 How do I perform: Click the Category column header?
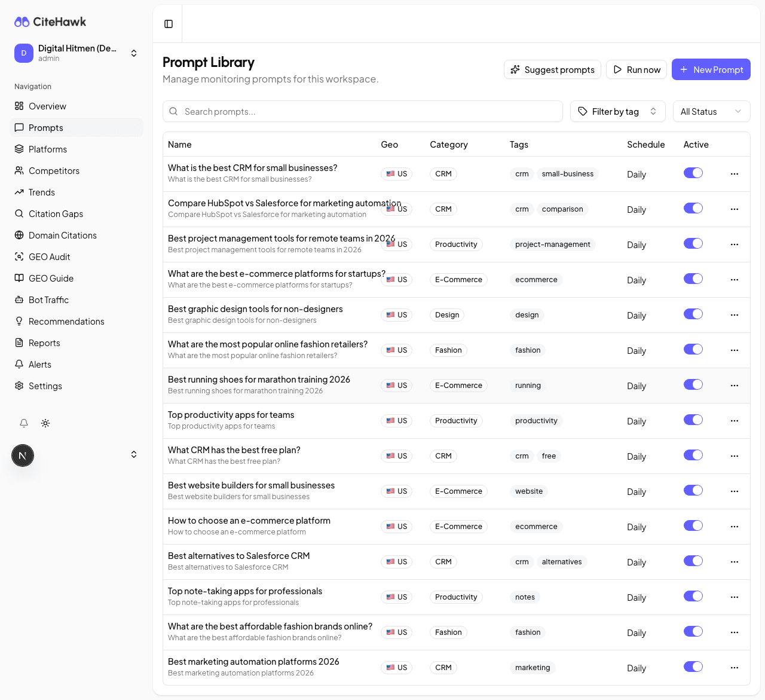[449, 145]
